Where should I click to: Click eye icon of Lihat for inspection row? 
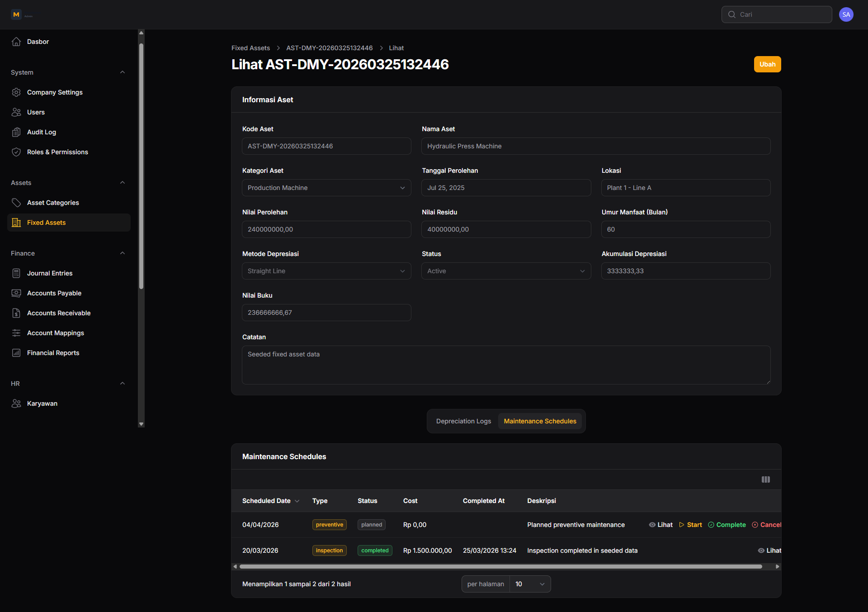761,550
